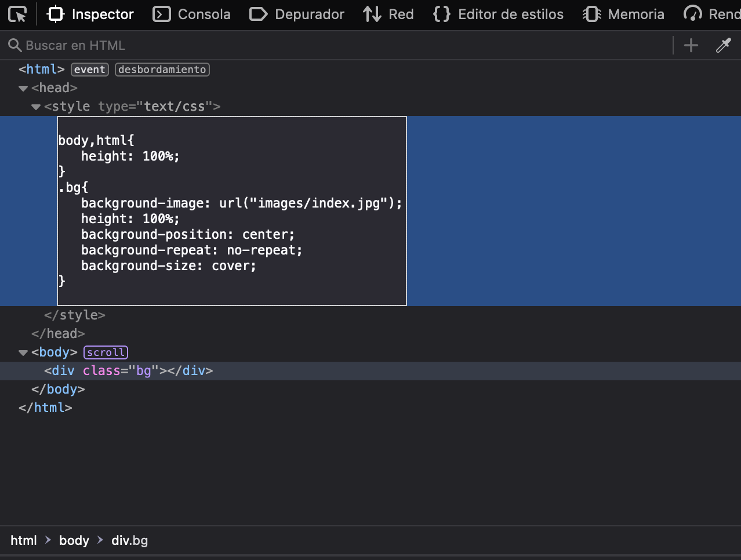Switch to the Memoria tab
Viewport: 741px width, 560px height.
[624, 14]
